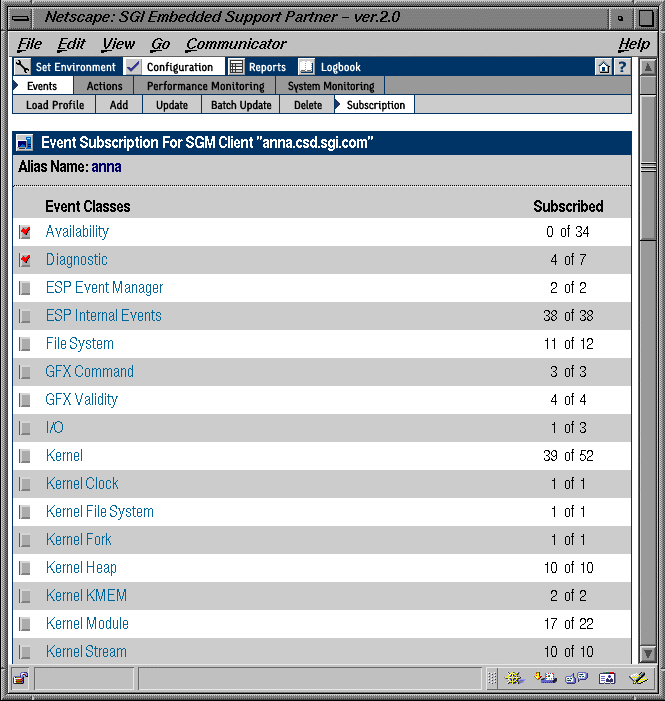Check the Kernel Module checkbox
Image resolution: width=665 pixels, height=701 pixels.
click(25, 624)
